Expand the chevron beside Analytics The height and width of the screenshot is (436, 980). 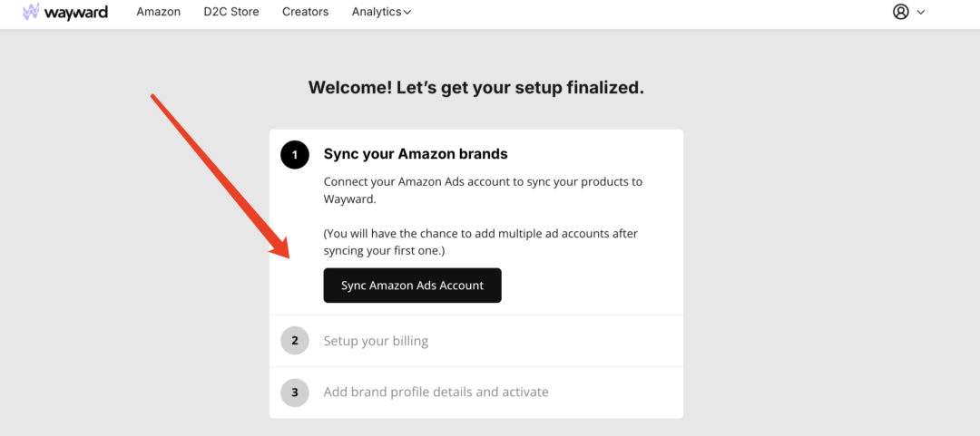point(407,13)
